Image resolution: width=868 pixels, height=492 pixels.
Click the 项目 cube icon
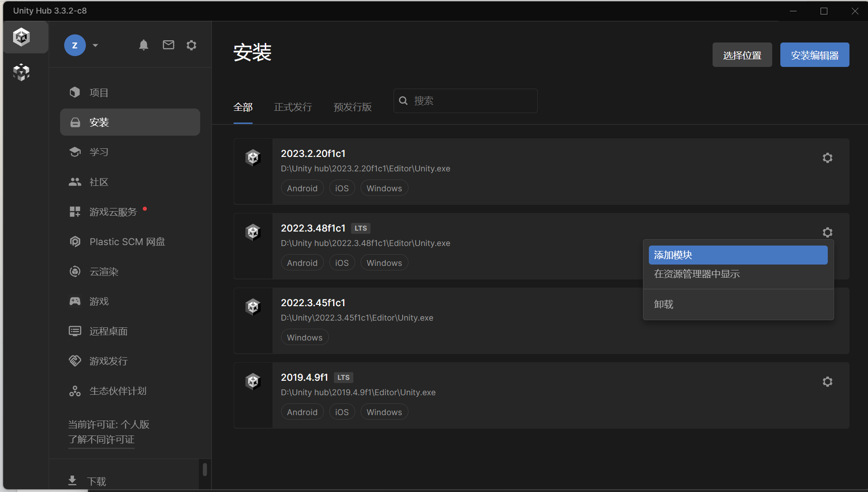click(x=75, y=92)
